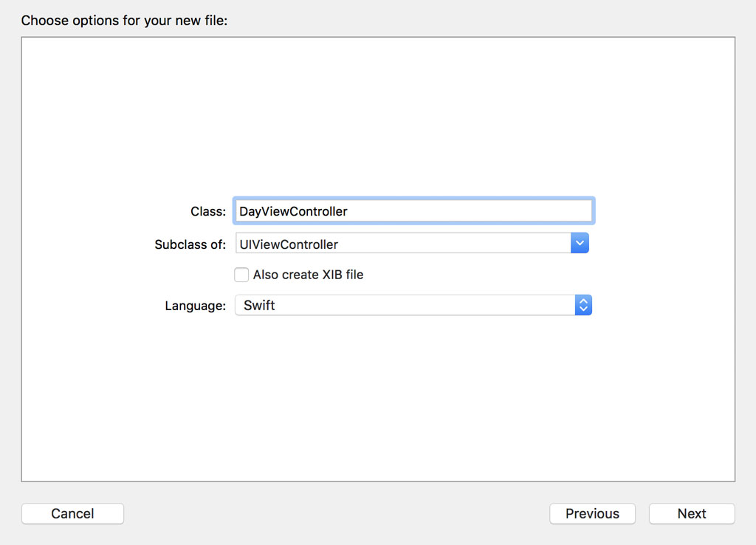756x545 pixels.
Task: Cancel the new file dialog
Action: (72, 513)
